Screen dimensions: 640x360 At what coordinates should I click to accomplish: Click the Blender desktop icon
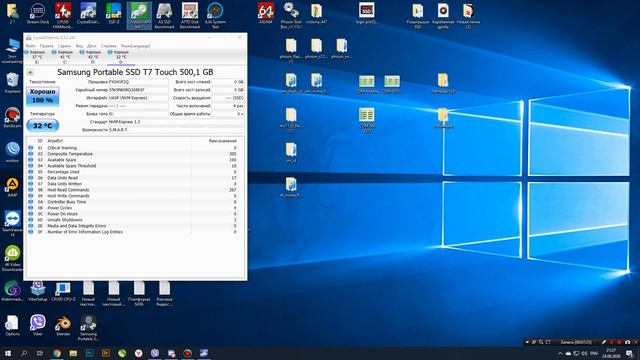click(x=63, y=325)
